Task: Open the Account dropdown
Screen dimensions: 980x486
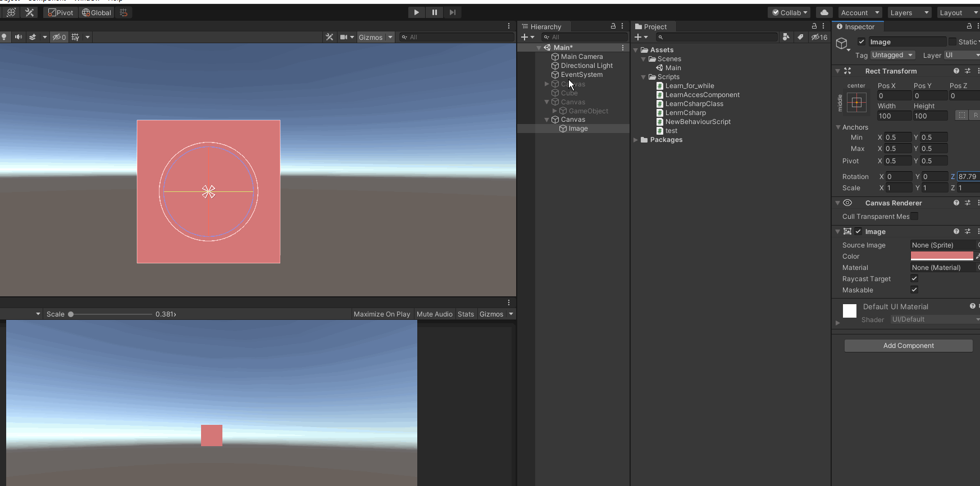Action: click(860, 12)
